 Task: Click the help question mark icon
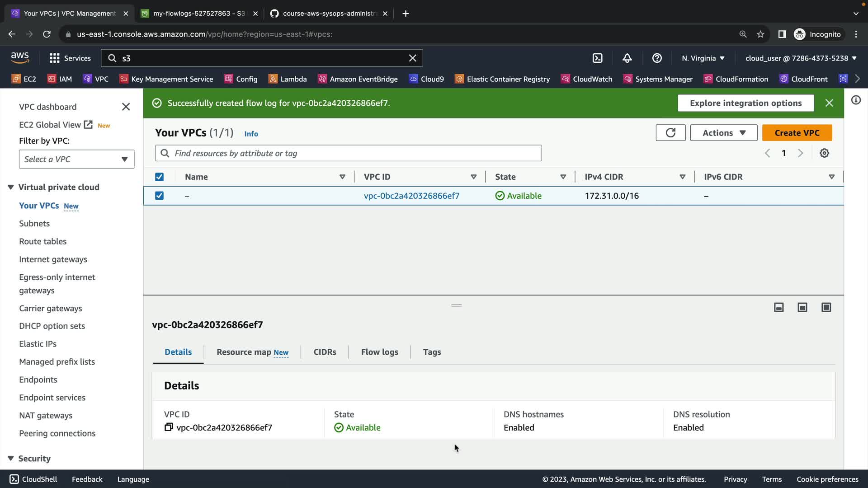tap(657, 58)
